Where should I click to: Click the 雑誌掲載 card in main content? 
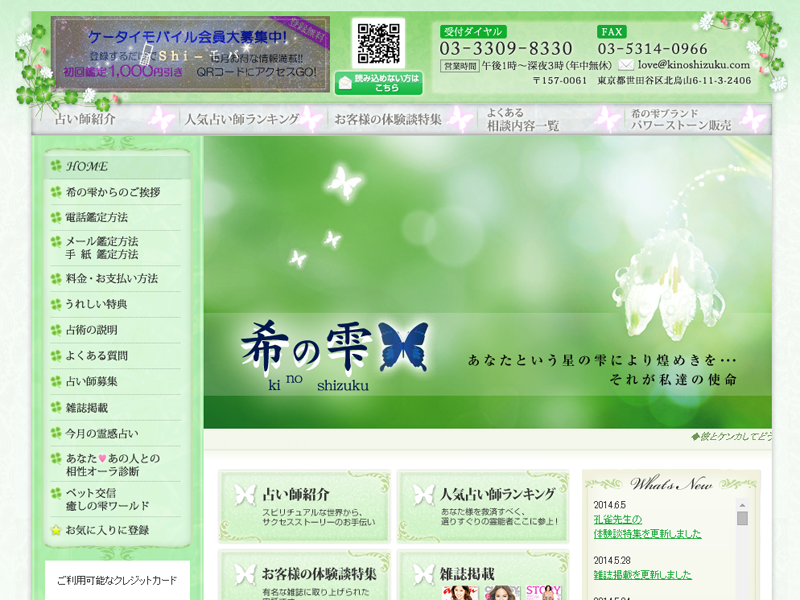pyautogui.click(x=483, y=575)
